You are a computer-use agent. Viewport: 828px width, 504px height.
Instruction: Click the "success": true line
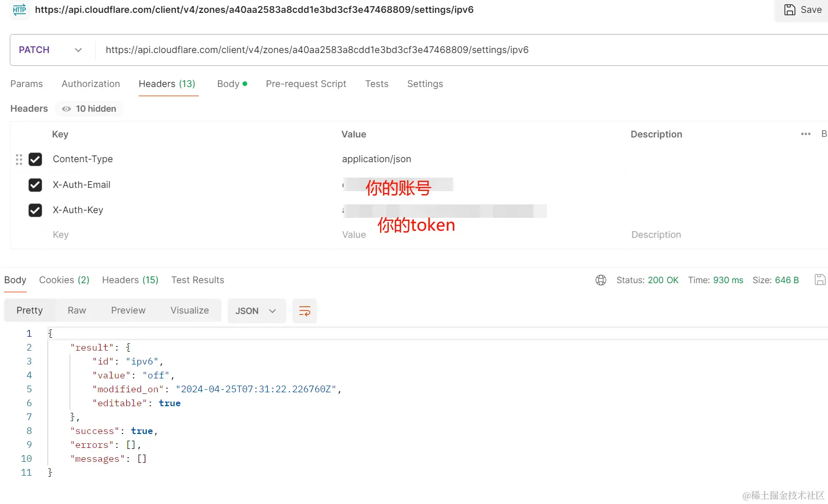[x=114, y=431]
